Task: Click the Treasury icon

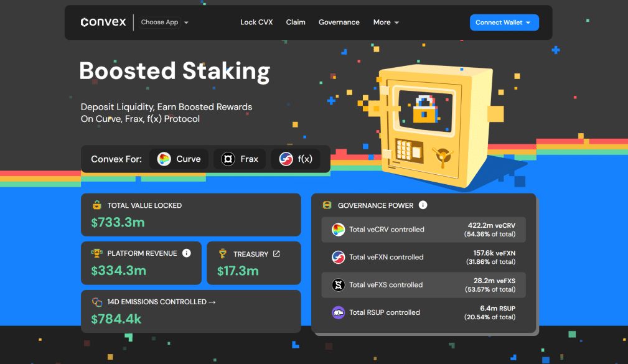Action: pos(223,253)
